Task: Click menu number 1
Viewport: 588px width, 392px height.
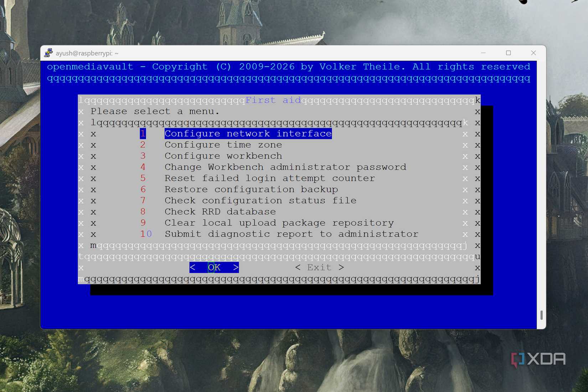Action: click(143, 134)
